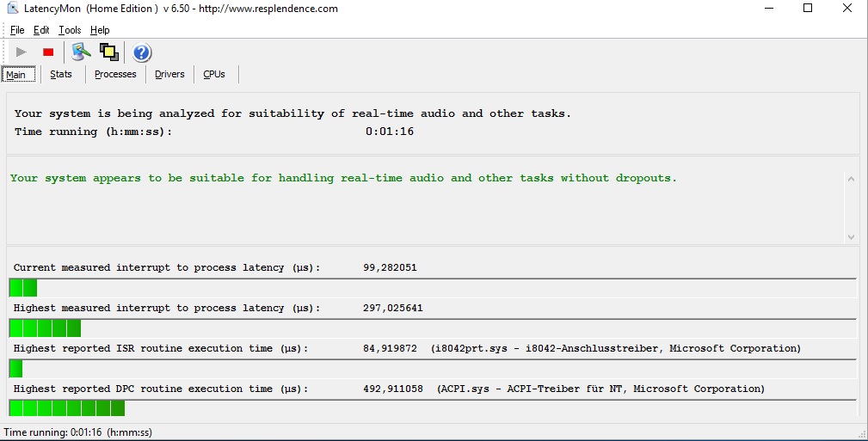This screenshot has height=441, width=868.
Task: Click the report box scroll down arrow
Action: [851, 236]
